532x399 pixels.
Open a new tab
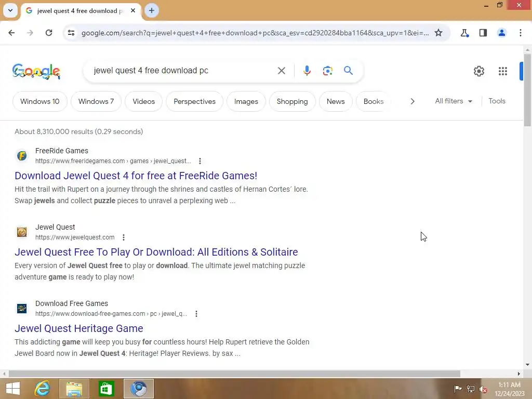(x=152, y=10)
